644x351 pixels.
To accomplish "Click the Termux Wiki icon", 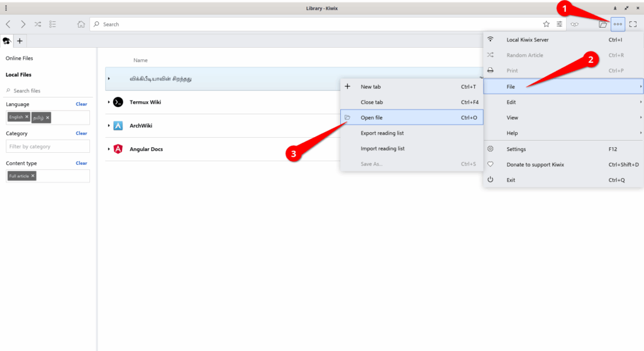I will pos(118,102).
